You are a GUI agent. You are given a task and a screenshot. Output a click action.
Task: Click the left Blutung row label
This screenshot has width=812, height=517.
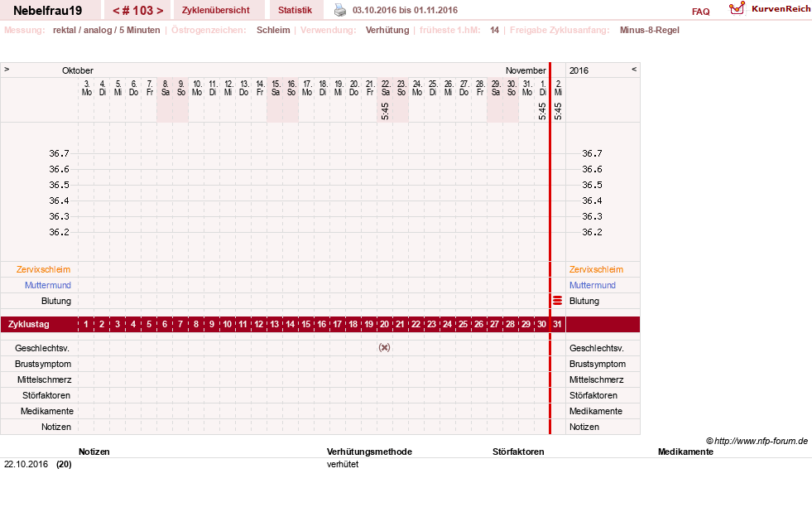[56, 301]
